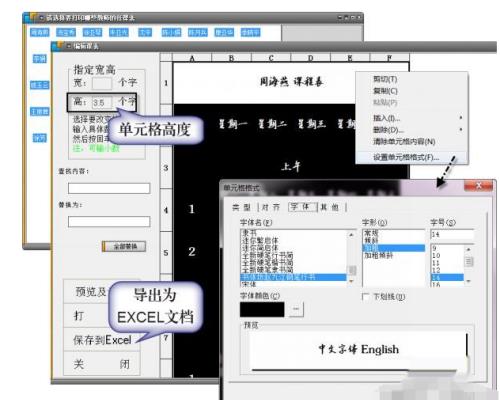Click down arrow of the font name list
Viewport: 500px width, 400px height.
(x=351, y=282)
